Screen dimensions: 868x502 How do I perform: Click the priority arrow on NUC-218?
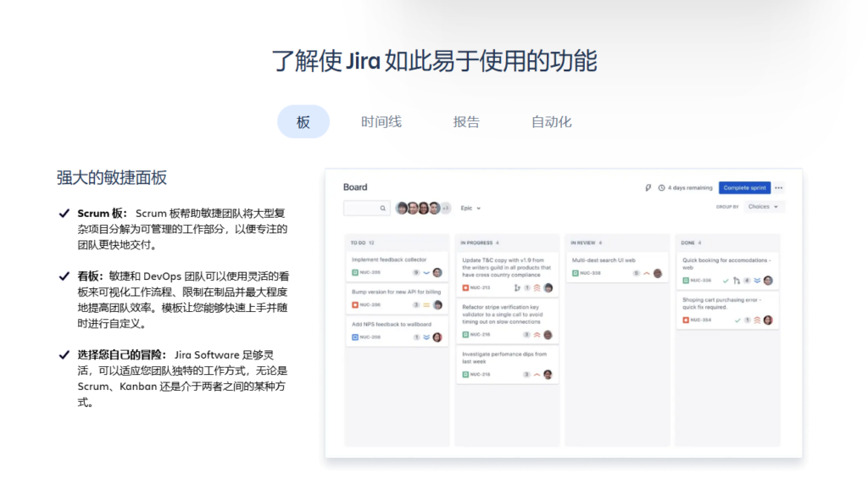[x=537, y=375]
